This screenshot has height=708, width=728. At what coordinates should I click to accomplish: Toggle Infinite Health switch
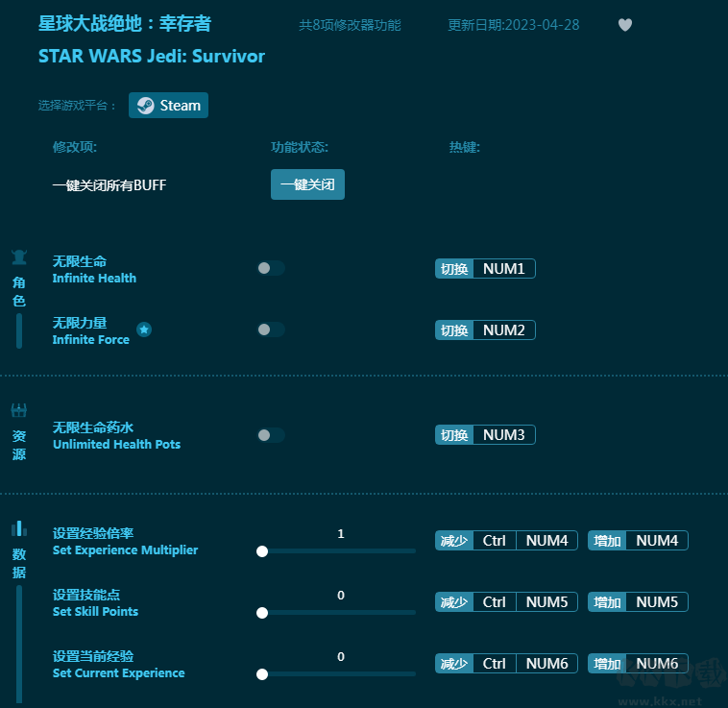271,269
